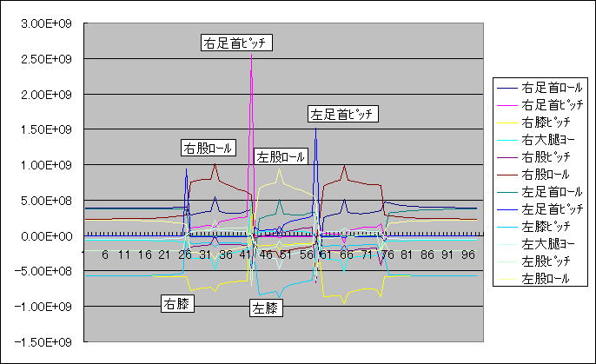Click the 2.00E+09 y-axis label
This screenshot has width=596, height=364.
pos(46,94)
